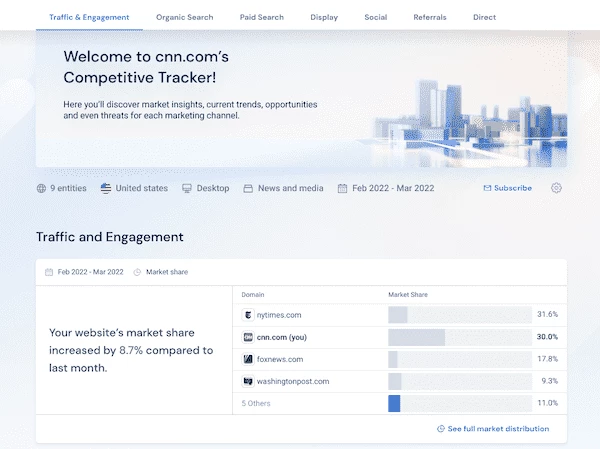Click the 30.0% market share value
Viewport: 600px width, 449px height.
(547, 337)
